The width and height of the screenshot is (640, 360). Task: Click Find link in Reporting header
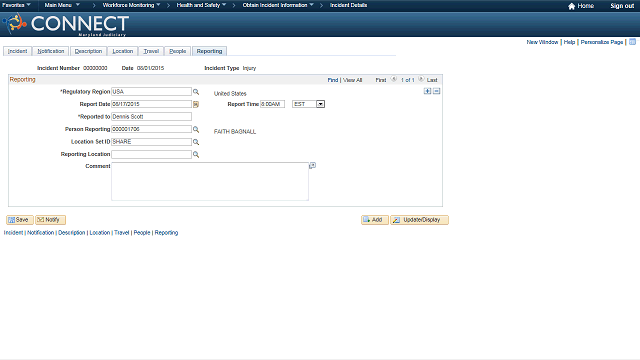pos(333,80)
